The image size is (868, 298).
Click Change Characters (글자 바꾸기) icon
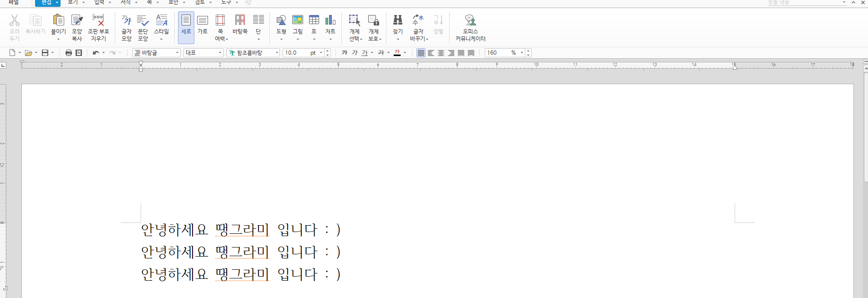418,20
